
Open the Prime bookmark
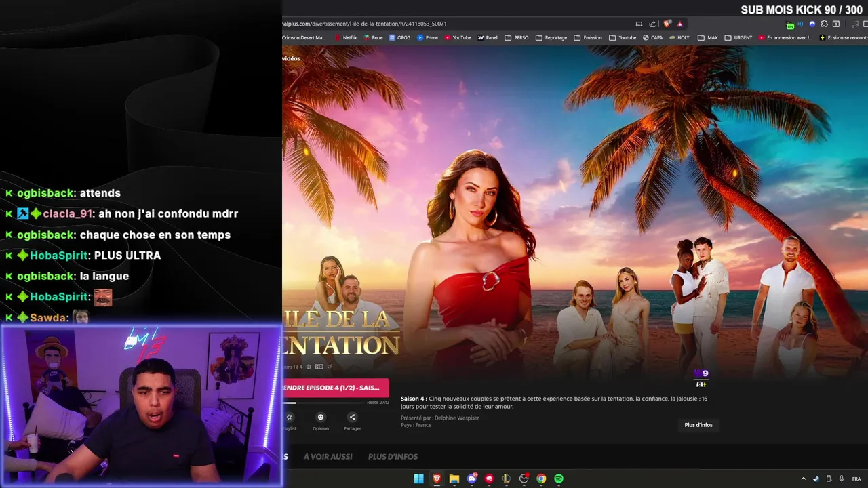(x=427, y=38)
